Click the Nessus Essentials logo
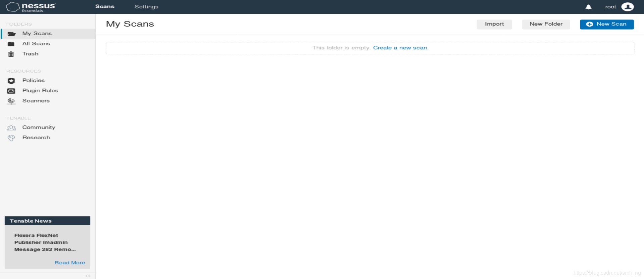The height and width of the screenshot is (279, 644). pos(31,7)
